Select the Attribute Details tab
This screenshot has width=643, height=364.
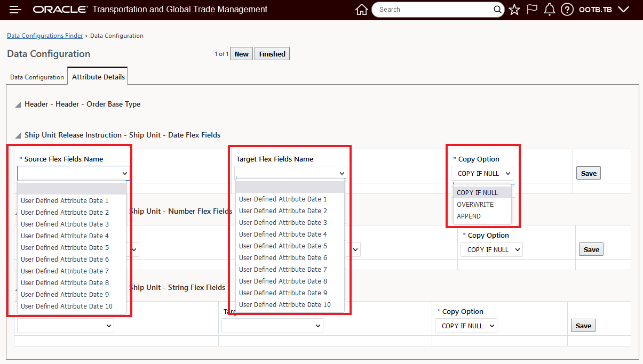(x=98, y=77)
